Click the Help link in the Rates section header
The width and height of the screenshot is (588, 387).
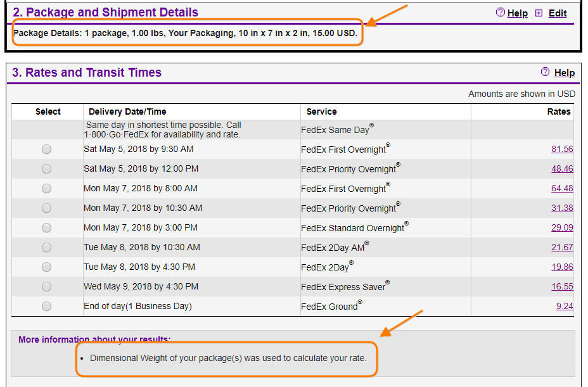point(563,72)
